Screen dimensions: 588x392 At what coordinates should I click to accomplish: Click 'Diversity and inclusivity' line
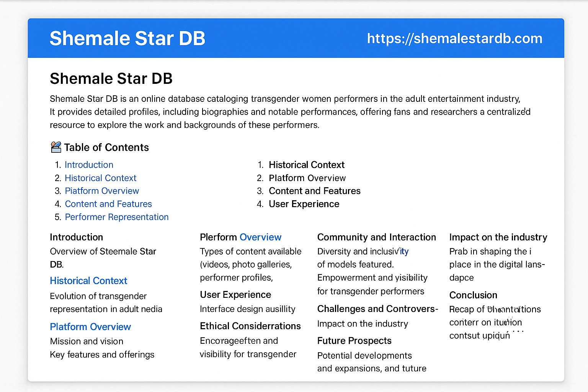click(x=363, y=251)
